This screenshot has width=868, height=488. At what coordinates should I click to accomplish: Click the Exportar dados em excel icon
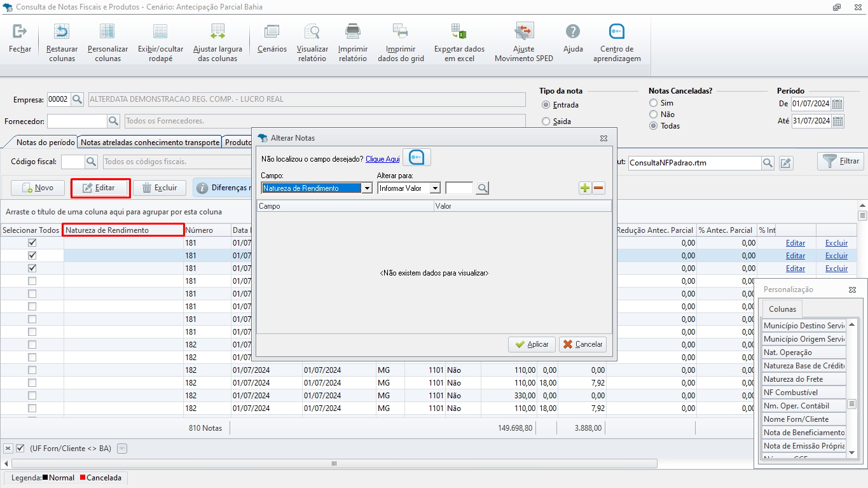pyautogui.click(x=459, y=32)
